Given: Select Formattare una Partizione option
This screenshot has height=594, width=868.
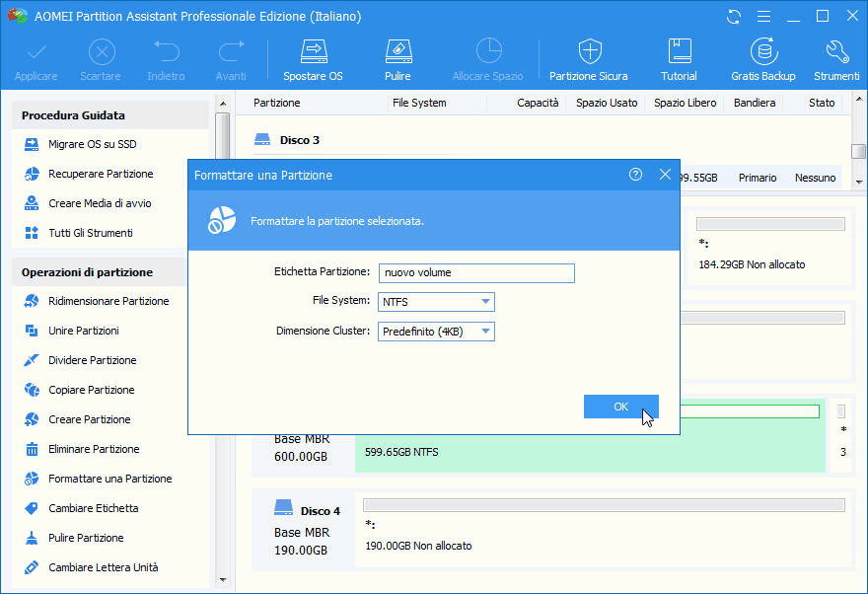Looking at the screenshot, I should click(x=109, y=479).
